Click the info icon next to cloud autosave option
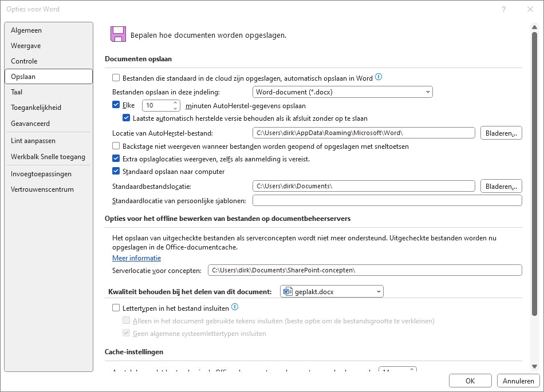The width and height of the screenshot is (544, 392). [379, 77]
